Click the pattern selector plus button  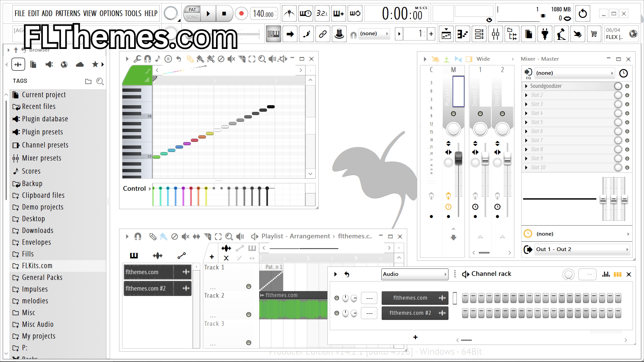point(431,34)
